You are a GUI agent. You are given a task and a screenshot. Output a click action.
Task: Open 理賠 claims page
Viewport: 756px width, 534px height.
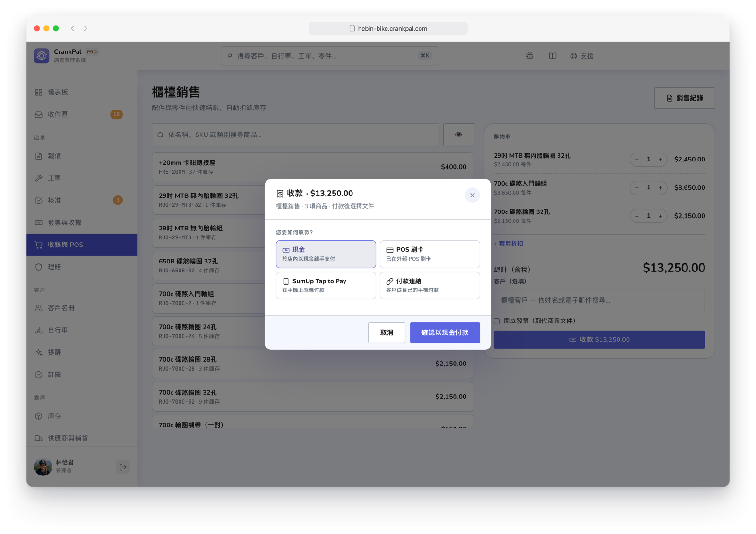[x=82, y=267]
